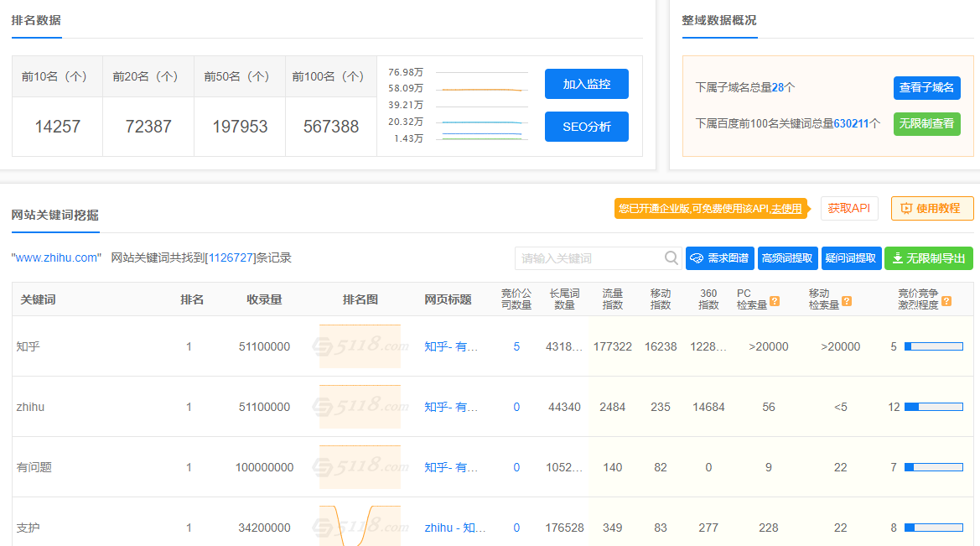Open 'zhihu - 知…' title link in 支护 row
The width and height of the screenshot is (980, 546).
pyautogui.click(x=455, y=528)
